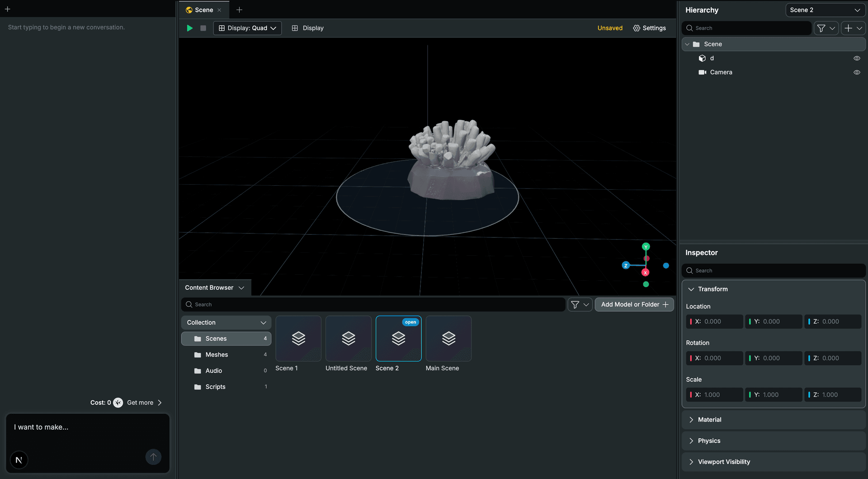The image size is (868, 479).
Task: Click the Content Browser search field
Action: point(373,305)
